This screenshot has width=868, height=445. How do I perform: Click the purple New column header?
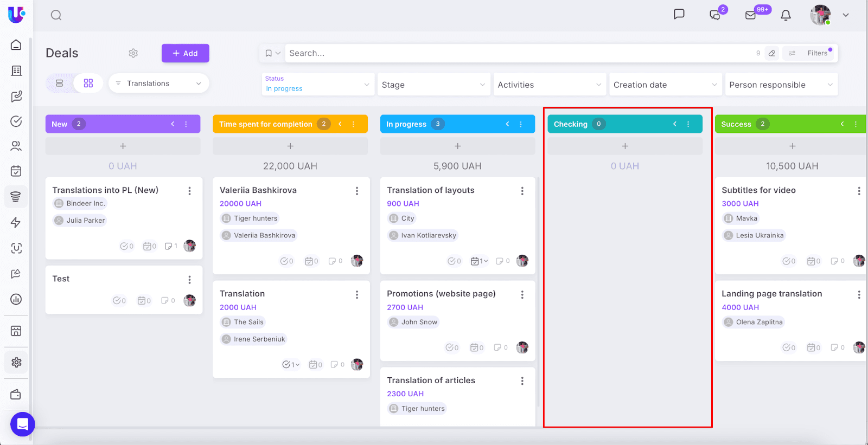click(x=108, y=124)
